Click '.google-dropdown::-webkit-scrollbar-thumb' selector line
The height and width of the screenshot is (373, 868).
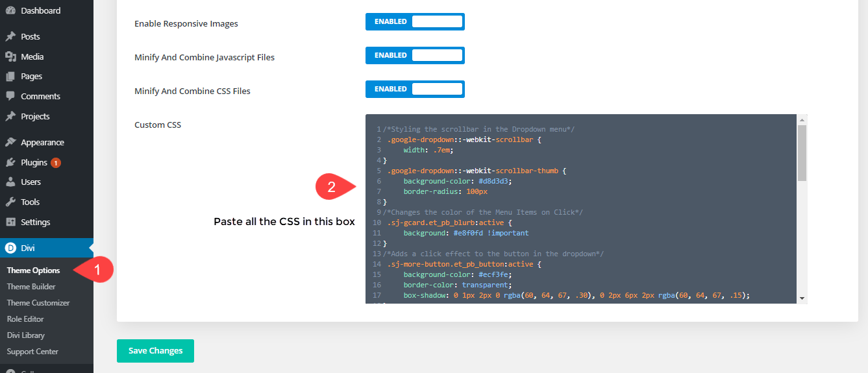point(476,171)
